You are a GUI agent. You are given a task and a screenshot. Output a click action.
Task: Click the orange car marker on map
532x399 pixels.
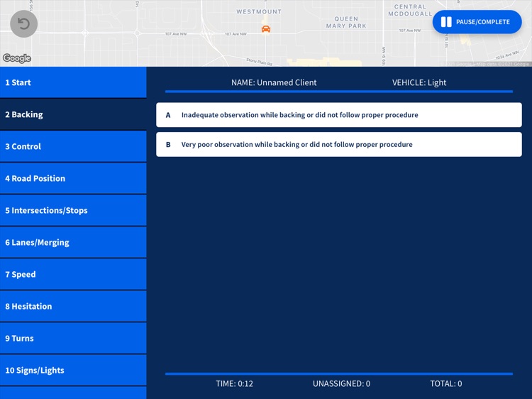(x=266, y=29)
